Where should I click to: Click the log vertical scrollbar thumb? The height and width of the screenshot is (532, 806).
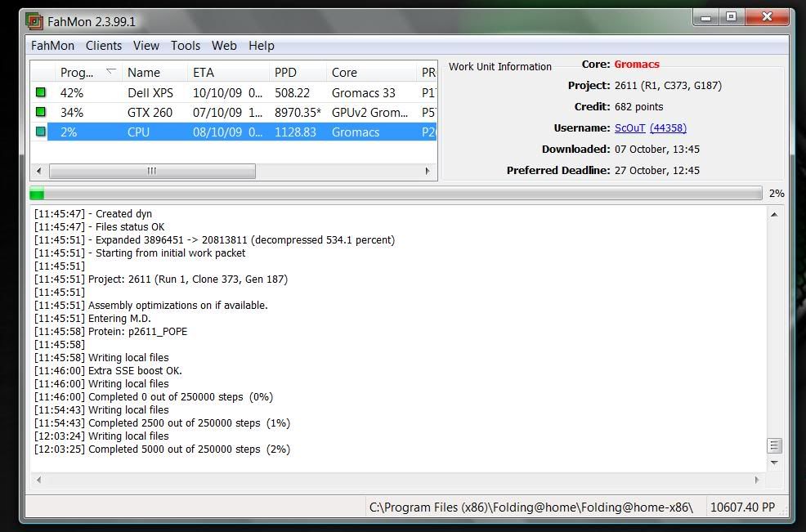[x=774, y=445]
